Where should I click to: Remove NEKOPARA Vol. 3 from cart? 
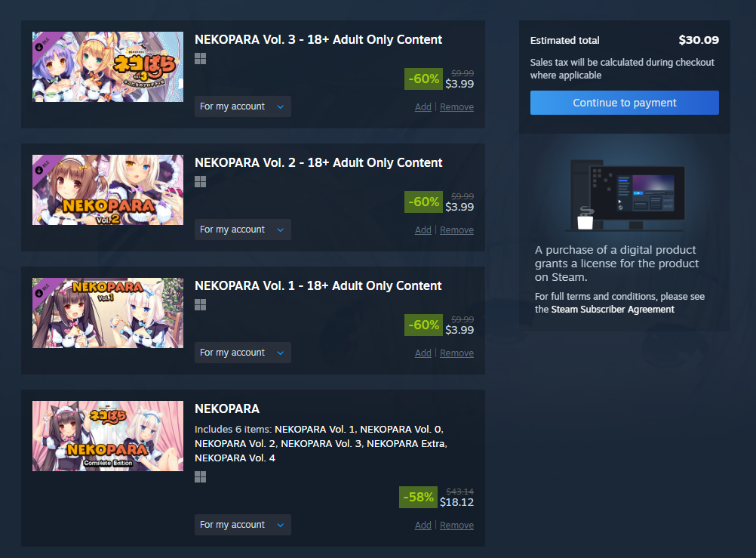[456, 107]
